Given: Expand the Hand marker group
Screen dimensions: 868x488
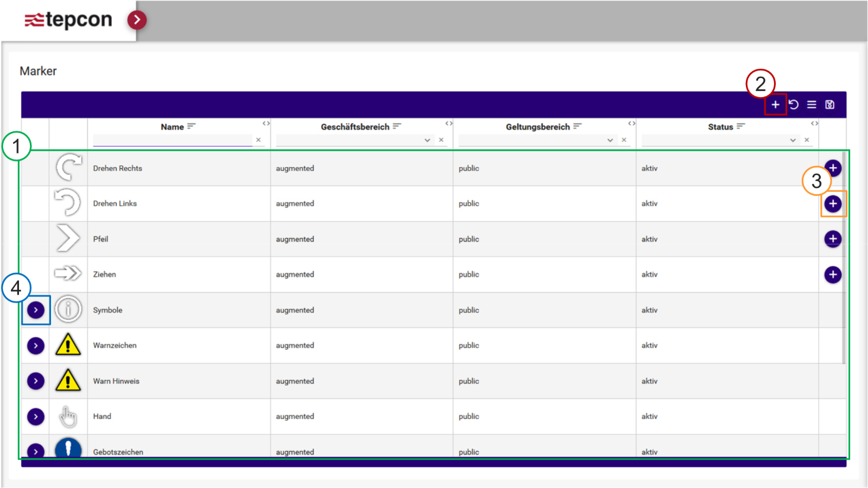Looking at the screenshot, I should (36, 416).
